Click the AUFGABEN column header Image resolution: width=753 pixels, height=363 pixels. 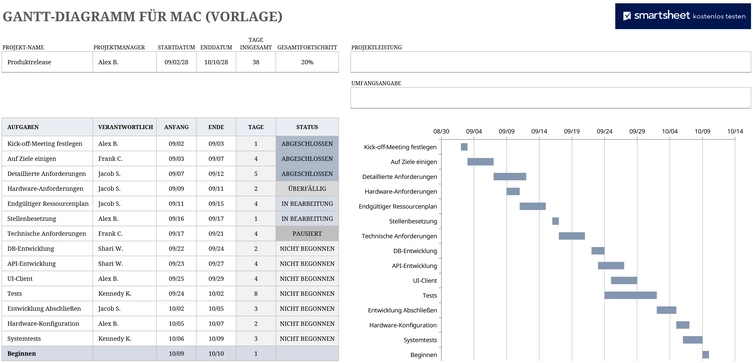tap(47, 127)
